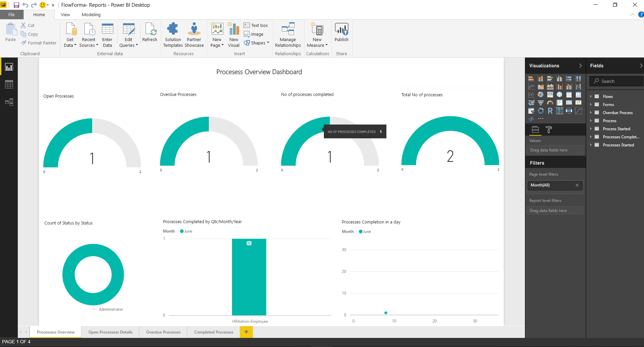Select the donut chart visual
The image size is (644, 347).
pos(540,111)
